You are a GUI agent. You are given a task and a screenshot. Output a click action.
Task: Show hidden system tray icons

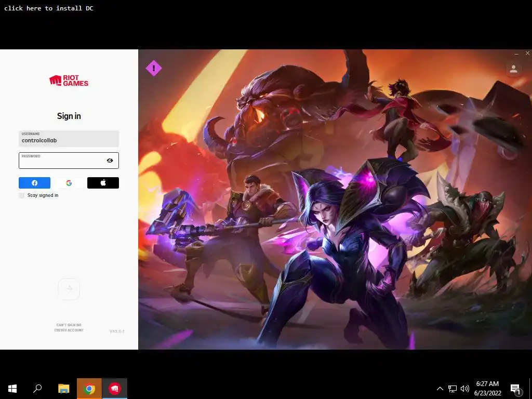(x=440, y=389)
